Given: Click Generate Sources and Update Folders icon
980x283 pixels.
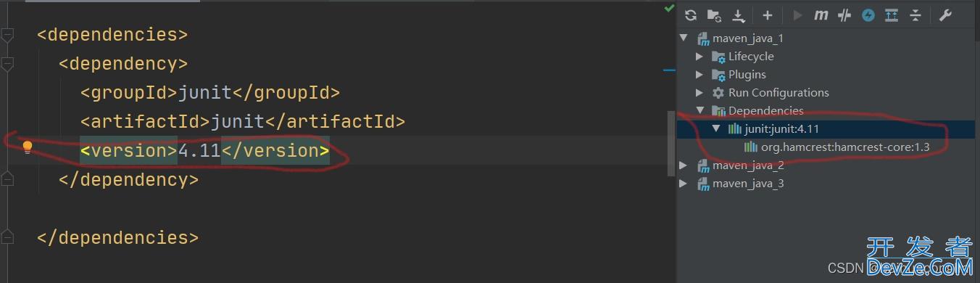Looking at the screenshot, I should pos(714,15).
